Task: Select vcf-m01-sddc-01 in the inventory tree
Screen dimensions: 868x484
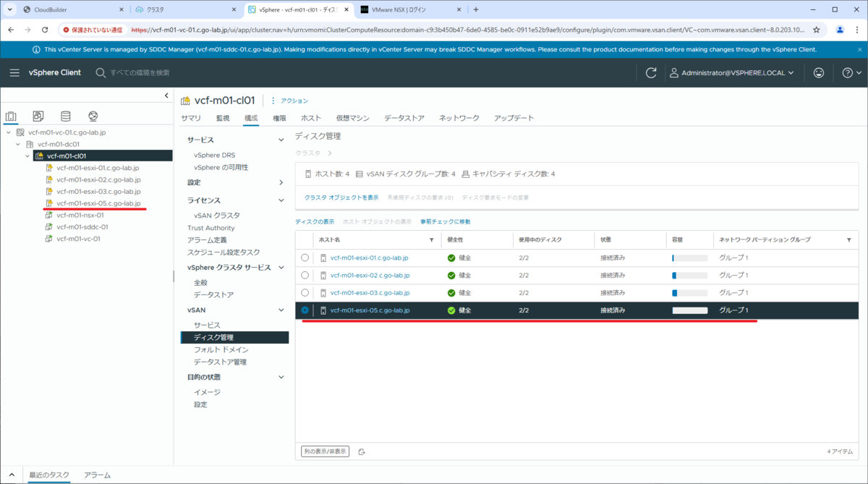Action: tap(82, 226)
